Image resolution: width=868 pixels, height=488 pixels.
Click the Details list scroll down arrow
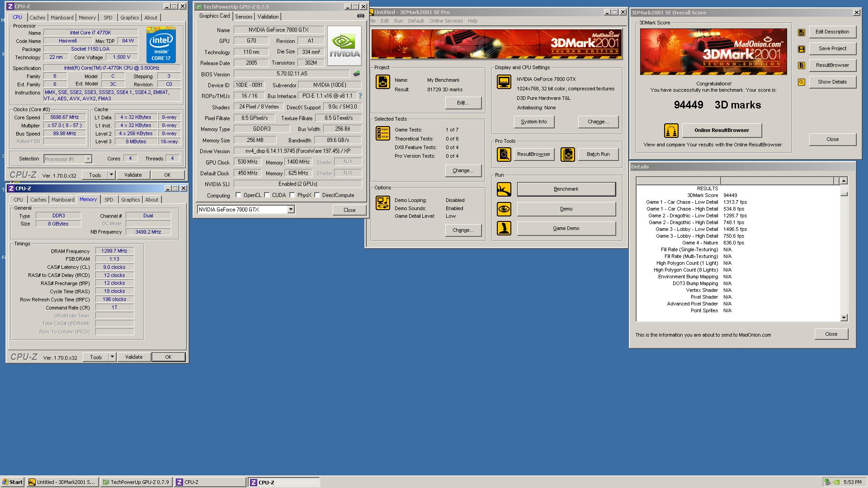pyautogui.click(x=844, y=318)
